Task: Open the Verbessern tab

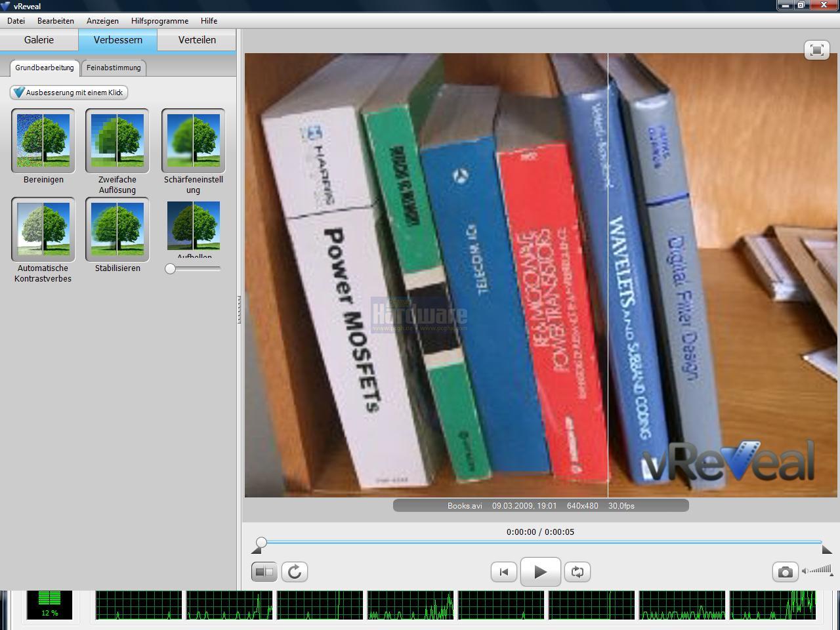Action: [x=118, y=40]
